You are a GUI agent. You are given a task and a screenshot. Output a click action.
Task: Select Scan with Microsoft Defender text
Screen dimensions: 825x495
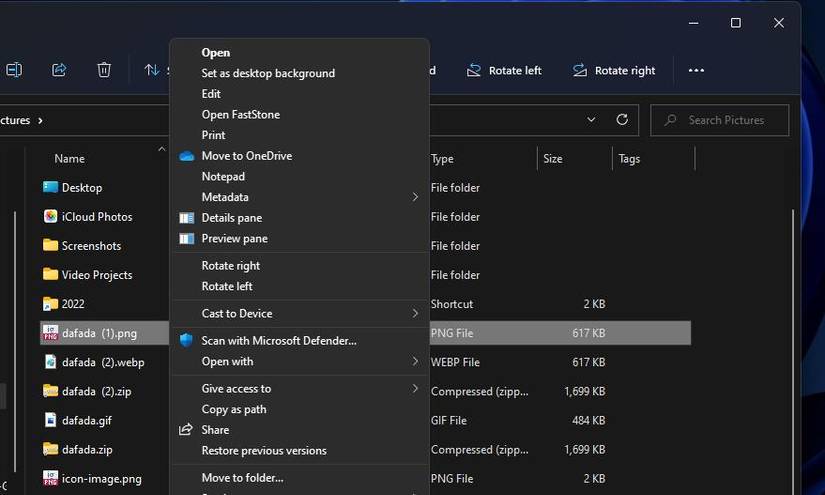tap(279, 341)
